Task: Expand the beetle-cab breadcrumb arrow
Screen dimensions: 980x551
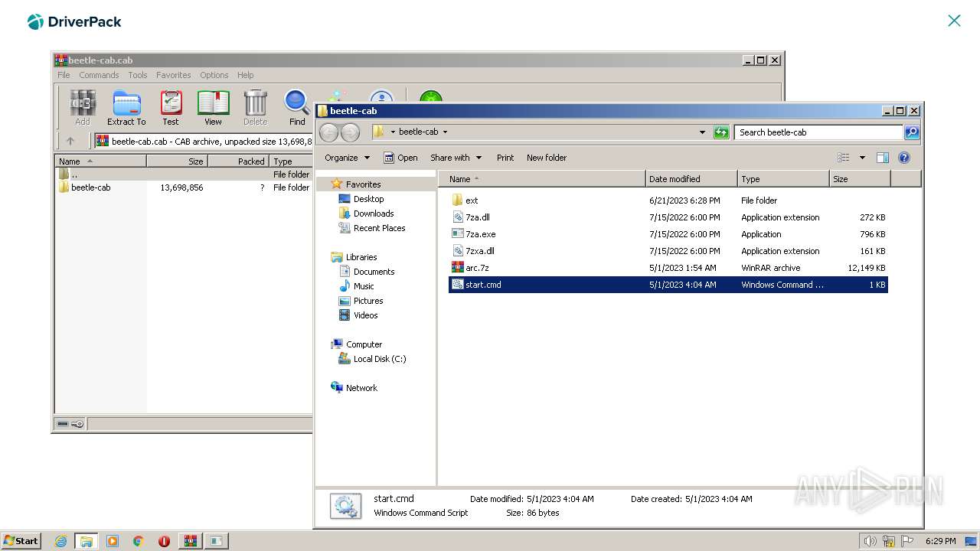Action: 445,132
